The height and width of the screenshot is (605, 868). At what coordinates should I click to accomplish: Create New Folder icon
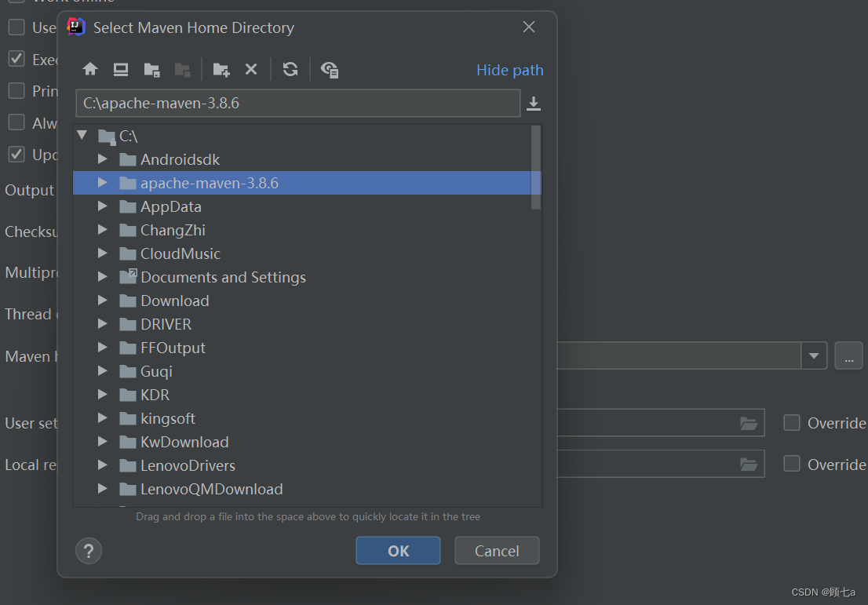[x=221, y=70]
